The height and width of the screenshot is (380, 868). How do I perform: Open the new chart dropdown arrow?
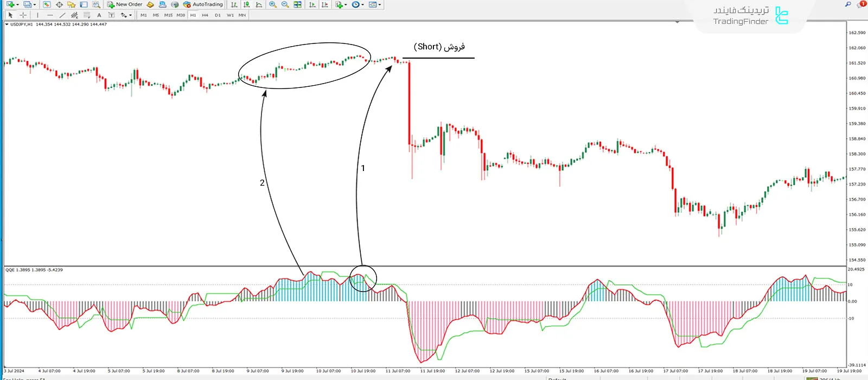tap(17, 4)
